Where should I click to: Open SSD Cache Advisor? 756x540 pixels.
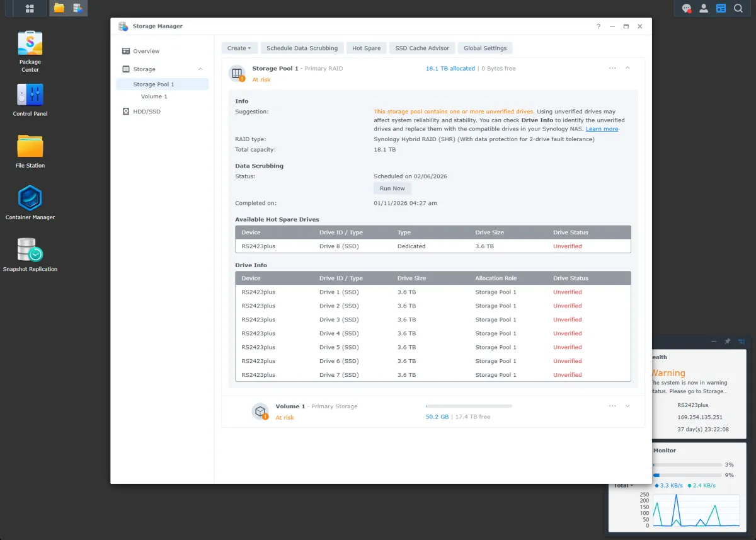(422, 48)
